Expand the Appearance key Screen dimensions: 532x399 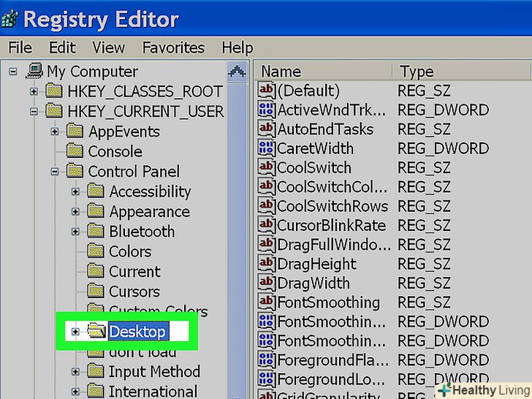tap(75, 212)
